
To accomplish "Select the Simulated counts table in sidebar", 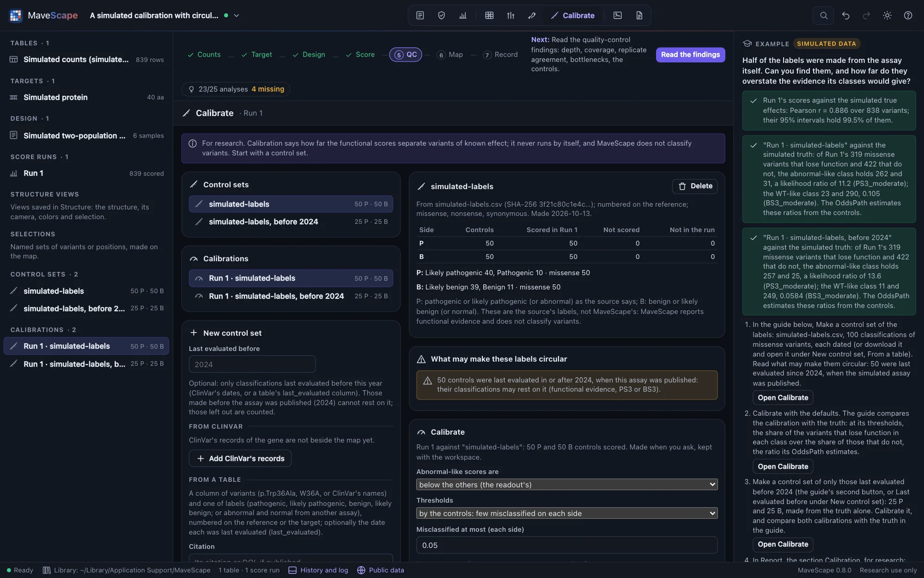I will (86, 59).
